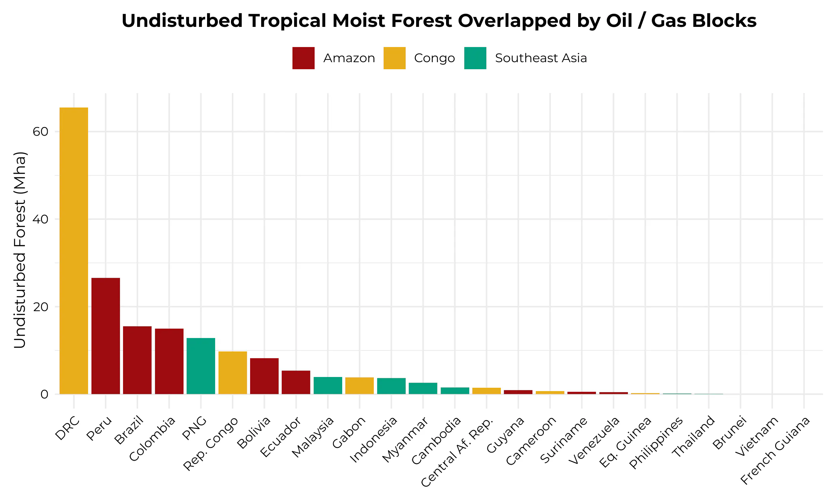Select the Bolivia bar

tap(264, 376)
